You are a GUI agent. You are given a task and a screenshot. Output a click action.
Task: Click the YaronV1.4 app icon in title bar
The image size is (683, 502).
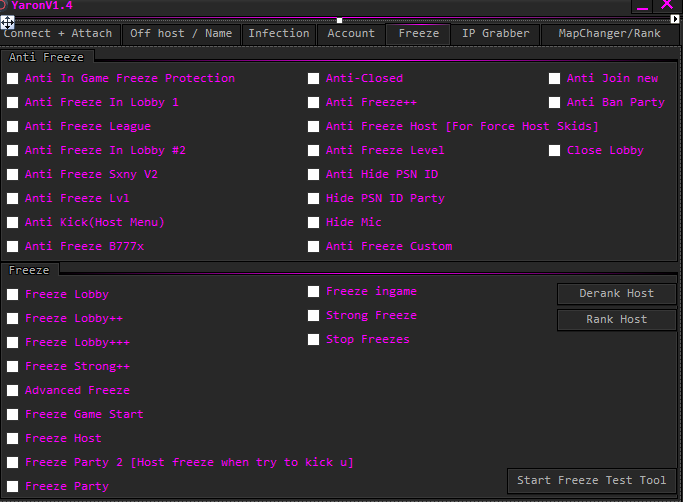4,6
